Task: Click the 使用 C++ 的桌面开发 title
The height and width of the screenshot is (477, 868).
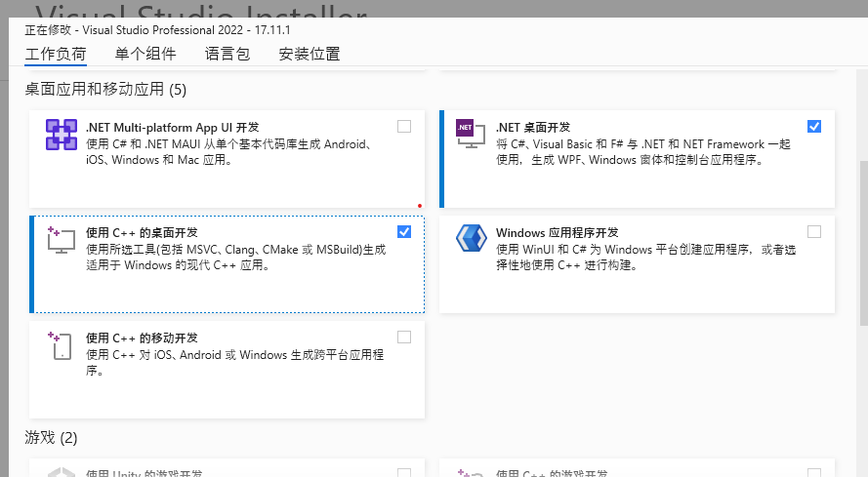Action: coord(142,232)
